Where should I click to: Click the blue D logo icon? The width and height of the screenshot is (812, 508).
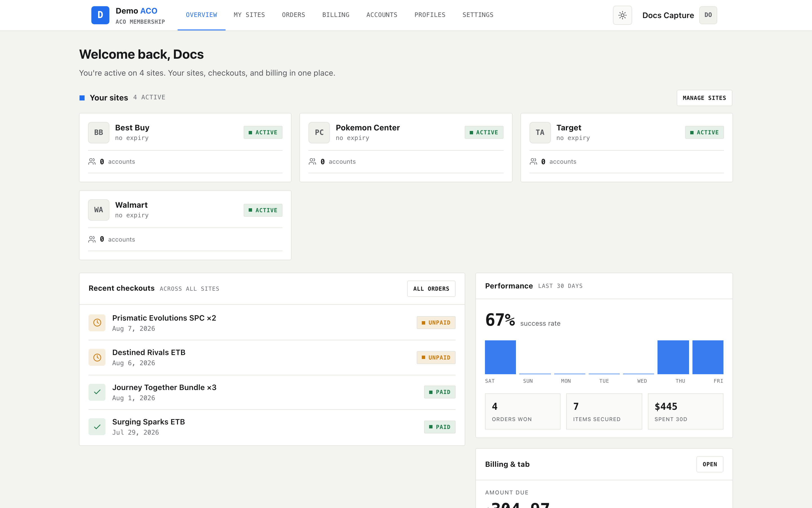tap(100, 15)
